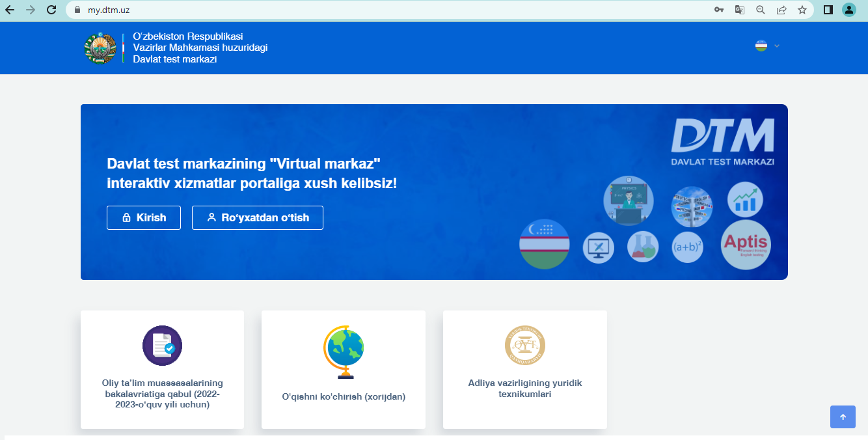Open Oliy ta'lim bakalavriatiga qabul card

(x=162, y=370)
